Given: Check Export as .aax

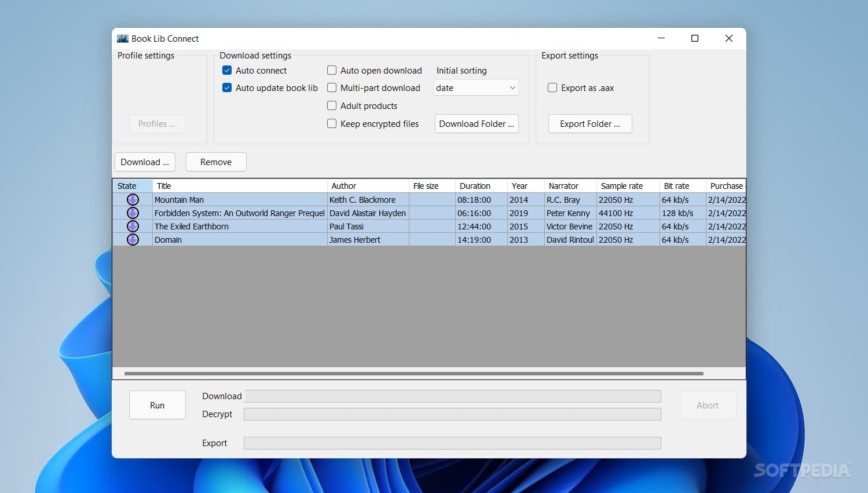Looking at the screenshot, I should (552, 87).
